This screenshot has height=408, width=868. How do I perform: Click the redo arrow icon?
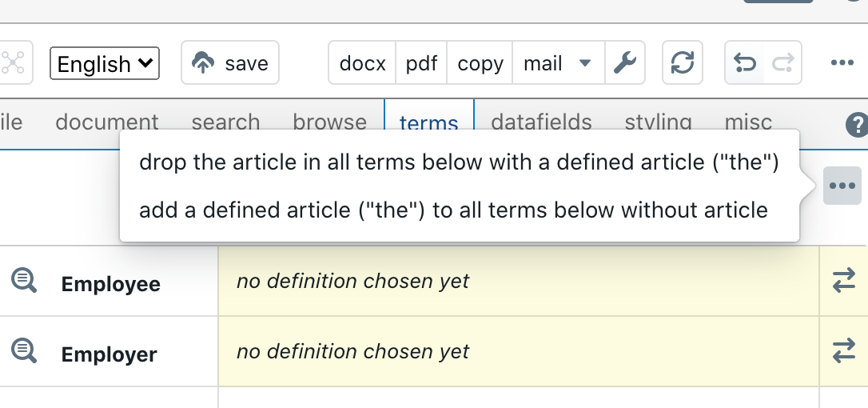(x=782, y=62)
